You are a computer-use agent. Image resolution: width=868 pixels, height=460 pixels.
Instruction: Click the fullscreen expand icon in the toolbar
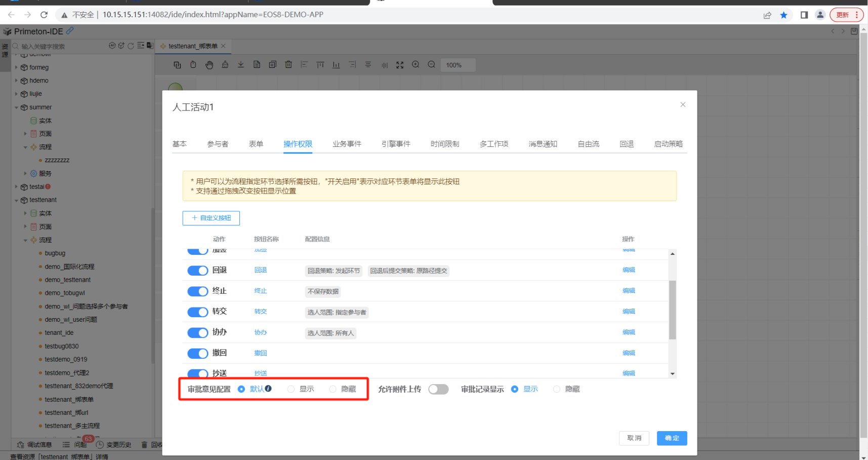coord(400,65)
